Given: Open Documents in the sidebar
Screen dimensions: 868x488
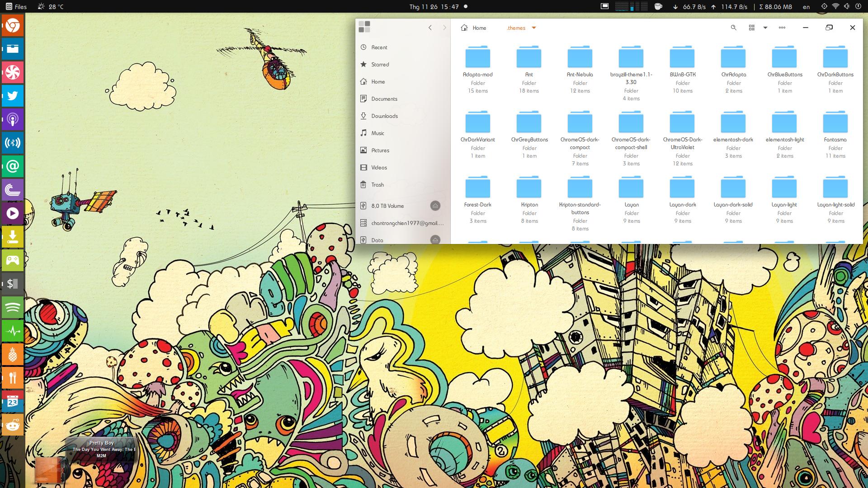Looking at the screenshot, I should 403,99.
